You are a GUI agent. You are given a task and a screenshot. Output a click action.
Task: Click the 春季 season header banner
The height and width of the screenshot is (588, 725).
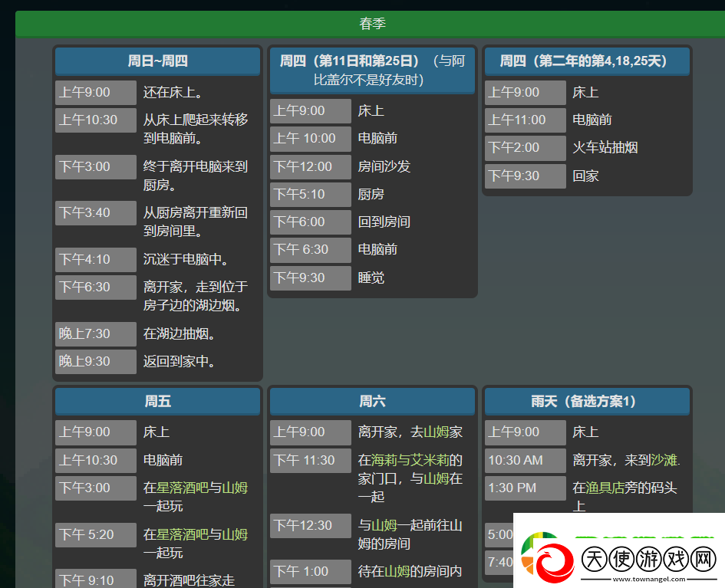click(x=372, y=24)
